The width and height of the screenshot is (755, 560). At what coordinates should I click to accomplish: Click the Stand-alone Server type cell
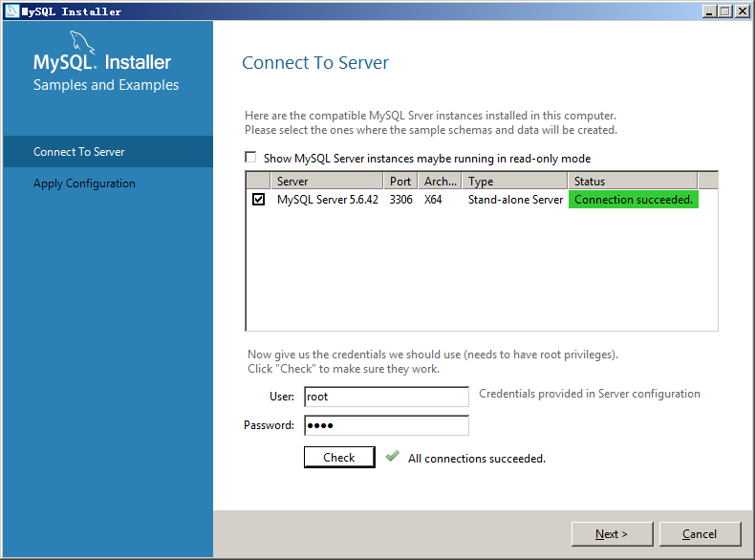click(515, 200)
